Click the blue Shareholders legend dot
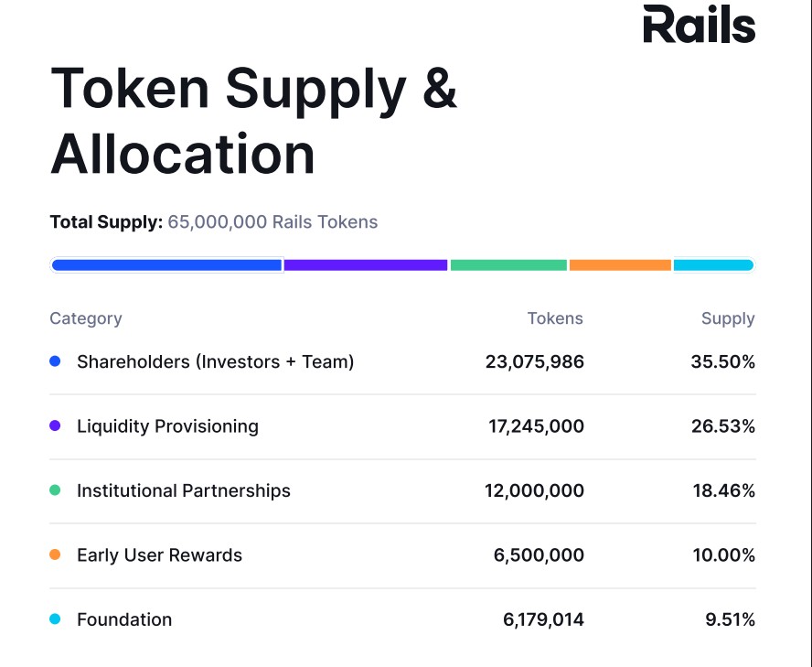The width and height of the screenshot is (812, 667). [55, 361]
